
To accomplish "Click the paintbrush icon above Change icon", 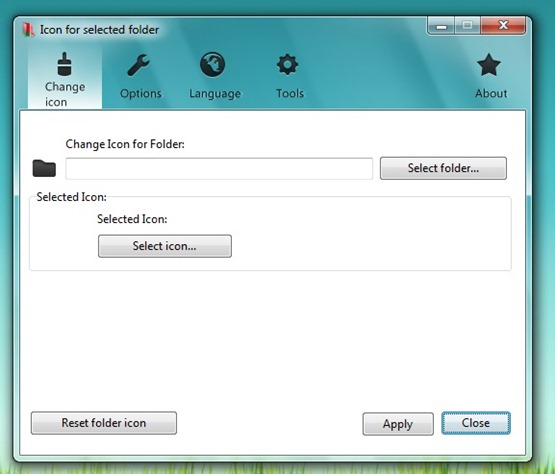I will click(64, 64).
